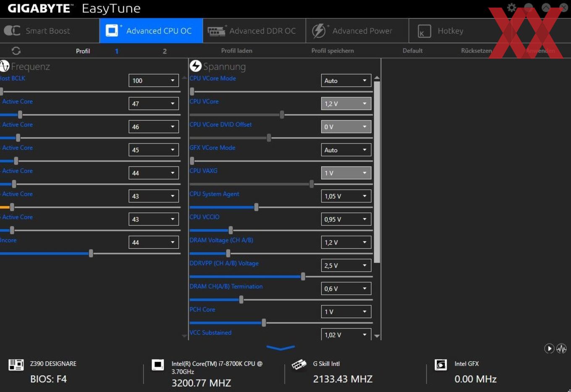The image size is (571, 392).
Task: Click the Spannung panel scrollbar thumb
Action: tap(377, 172)
